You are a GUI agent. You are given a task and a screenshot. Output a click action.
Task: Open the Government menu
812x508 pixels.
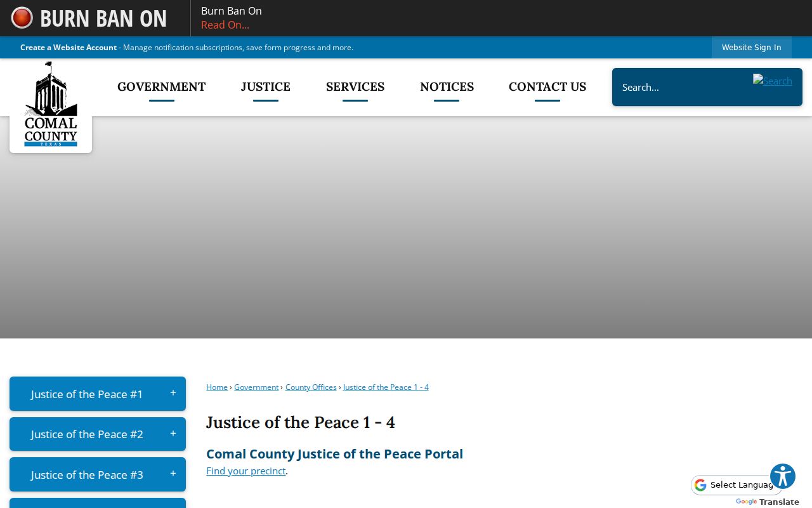coord(162,87)
